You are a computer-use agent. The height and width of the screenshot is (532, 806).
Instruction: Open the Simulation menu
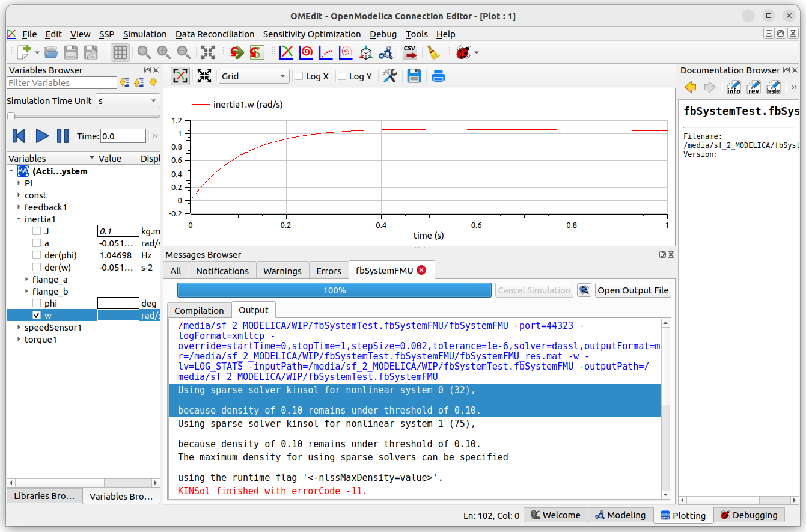click(x=145, y=34)
